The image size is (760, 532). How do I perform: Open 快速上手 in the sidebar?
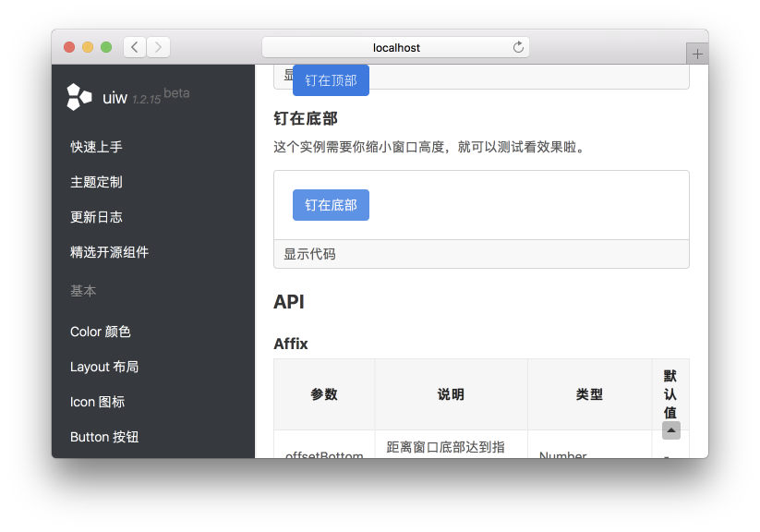(96, 147)
